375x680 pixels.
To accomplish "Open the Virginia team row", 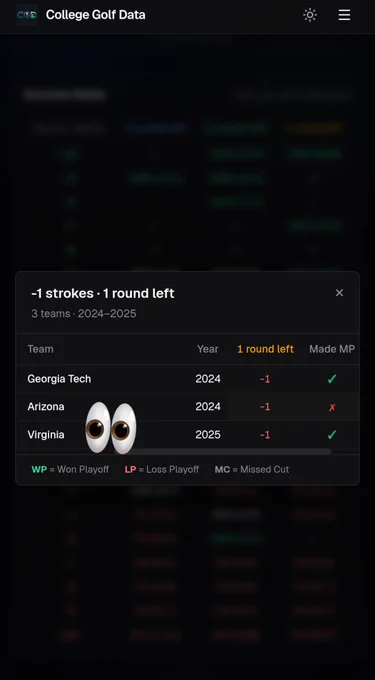I will click(187, 435).
